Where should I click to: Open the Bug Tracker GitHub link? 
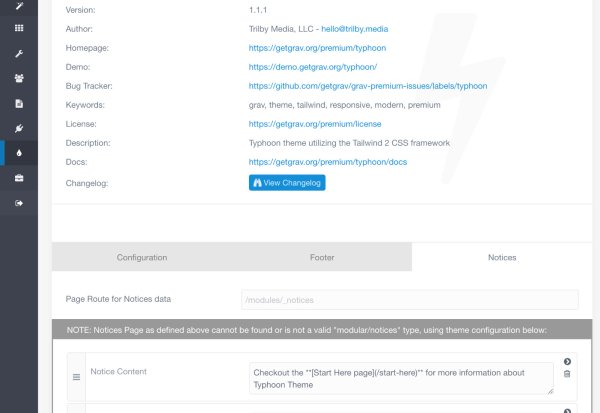(368, 86)
